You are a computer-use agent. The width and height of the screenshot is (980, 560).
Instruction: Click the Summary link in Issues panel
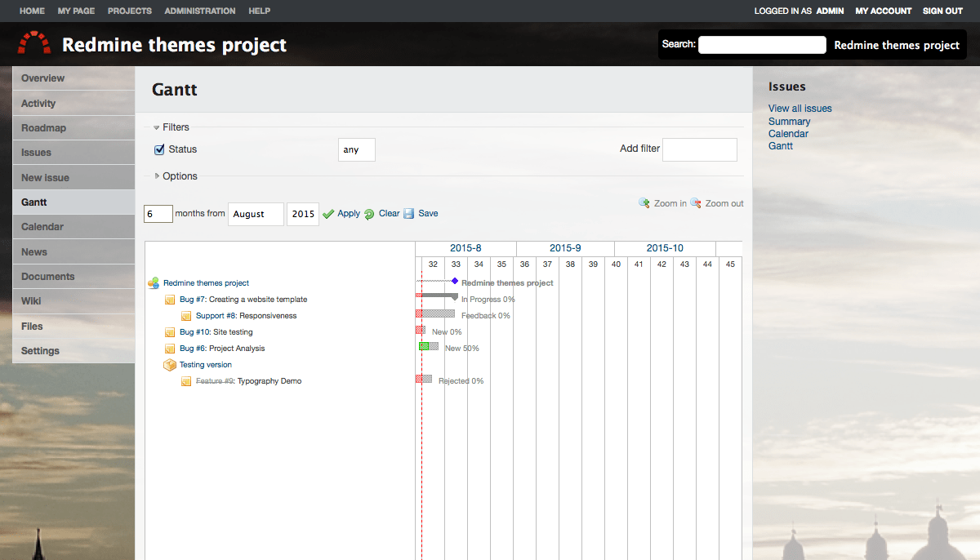coord(789,122)
